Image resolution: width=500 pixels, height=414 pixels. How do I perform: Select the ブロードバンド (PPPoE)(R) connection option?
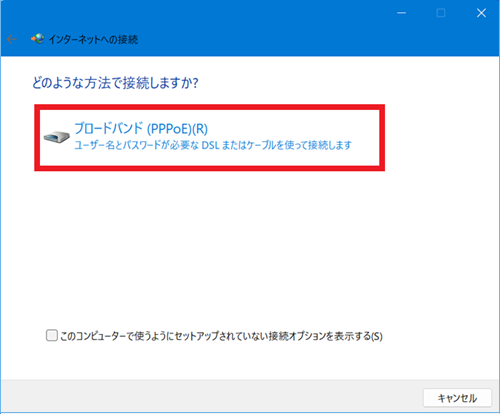[x=209, y=138]
